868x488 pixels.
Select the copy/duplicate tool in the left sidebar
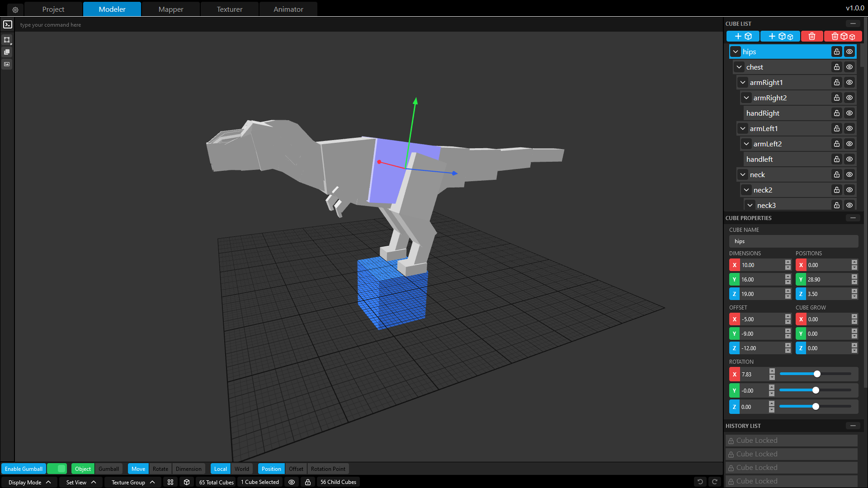tap(7, 52)
